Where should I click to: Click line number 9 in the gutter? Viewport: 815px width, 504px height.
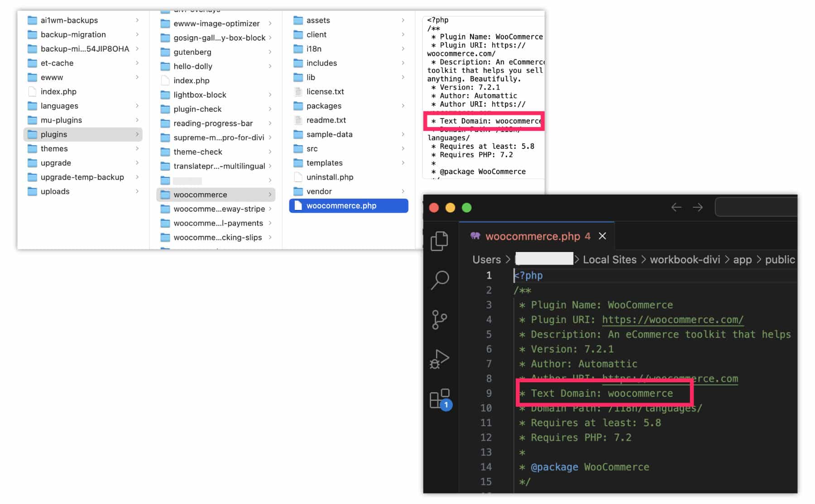tap(489, 393)
